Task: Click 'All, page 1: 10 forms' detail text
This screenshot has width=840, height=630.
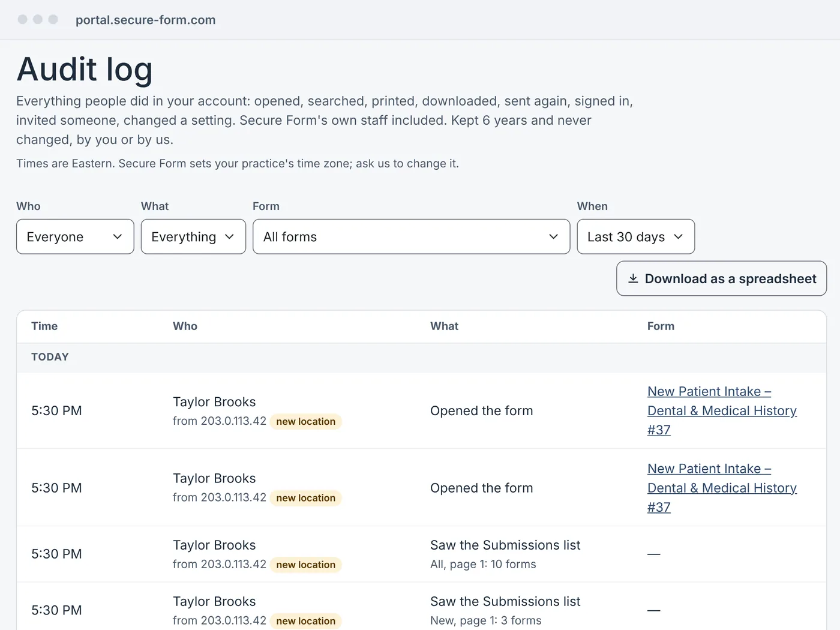Action: pyautogui.click(x=483, y=564)
